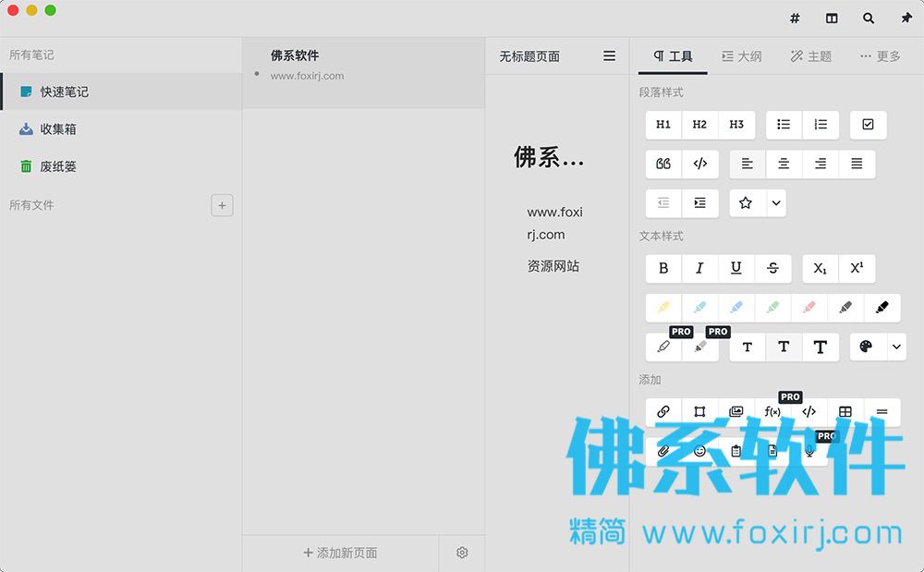Viewport: 924px width, 572px height.
Task: Expand the color palette dropdown arrow
Action: [x=896, y=347]
